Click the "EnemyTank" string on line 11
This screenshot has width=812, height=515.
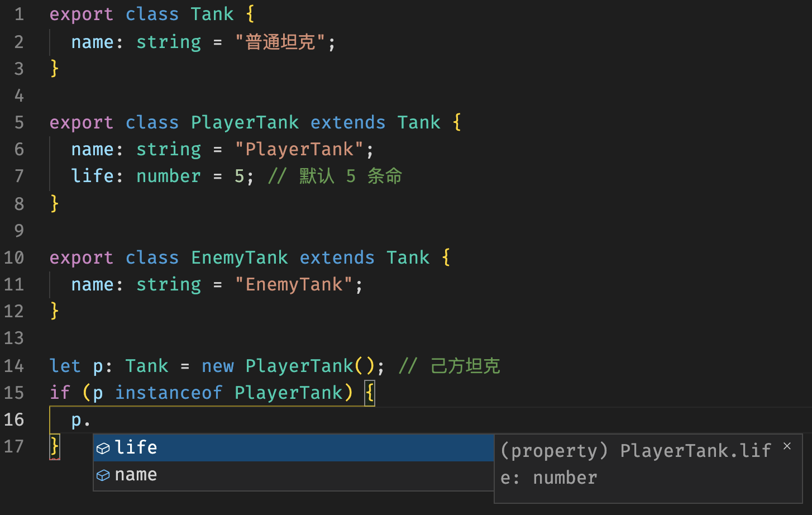(x=294, y=284)
